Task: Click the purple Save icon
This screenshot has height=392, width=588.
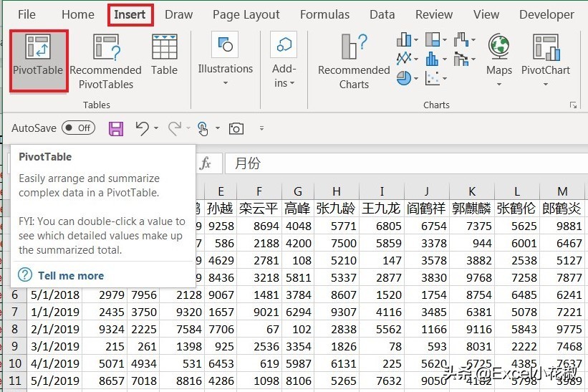Action: point(116,128)
